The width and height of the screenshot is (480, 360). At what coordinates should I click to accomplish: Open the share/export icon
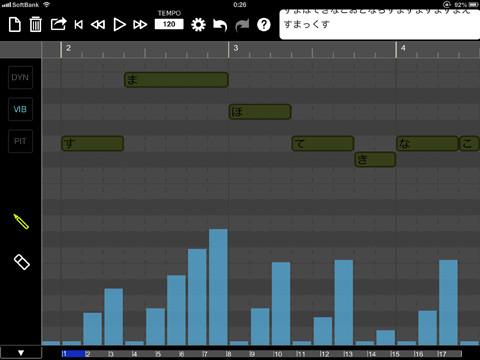pyautogui.click(x=58, y=24)
